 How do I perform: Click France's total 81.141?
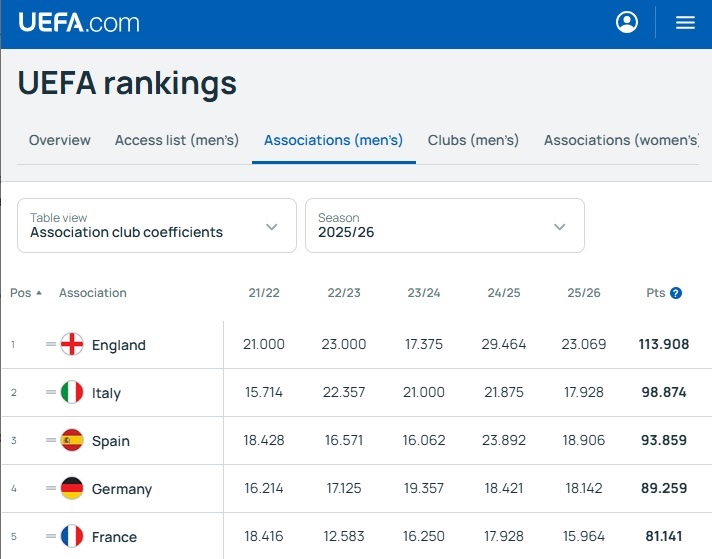click(663, 536)
